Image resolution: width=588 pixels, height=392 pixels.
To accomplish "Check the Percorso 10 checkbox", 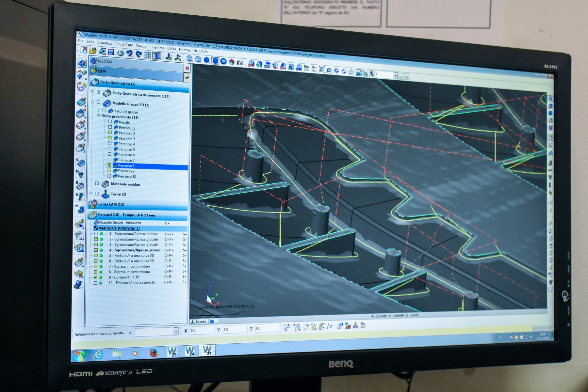I will tap(109, 176).
